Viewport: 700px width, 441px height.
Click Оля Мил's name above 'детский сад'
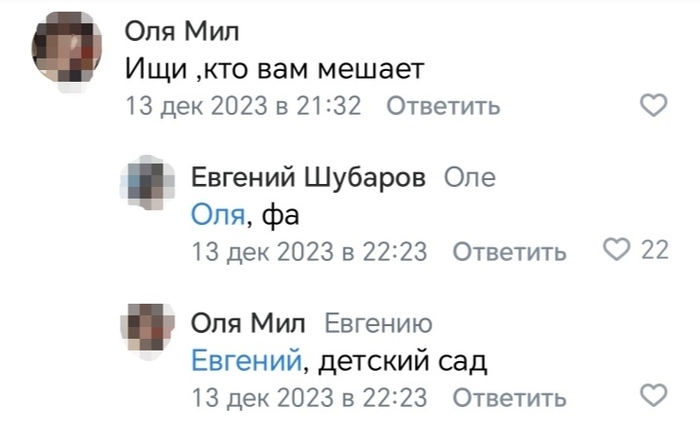click(x=250, y=322)
